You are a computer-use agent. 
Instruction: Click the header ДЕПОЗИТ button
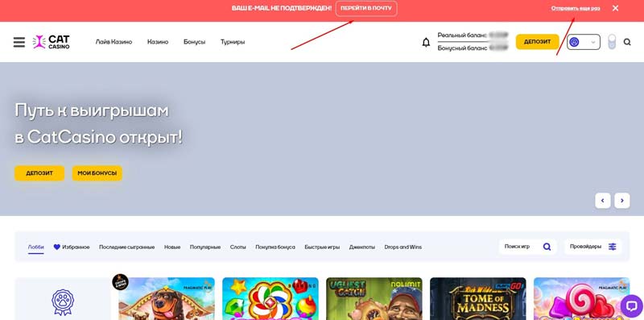click(x=537, y=42)
